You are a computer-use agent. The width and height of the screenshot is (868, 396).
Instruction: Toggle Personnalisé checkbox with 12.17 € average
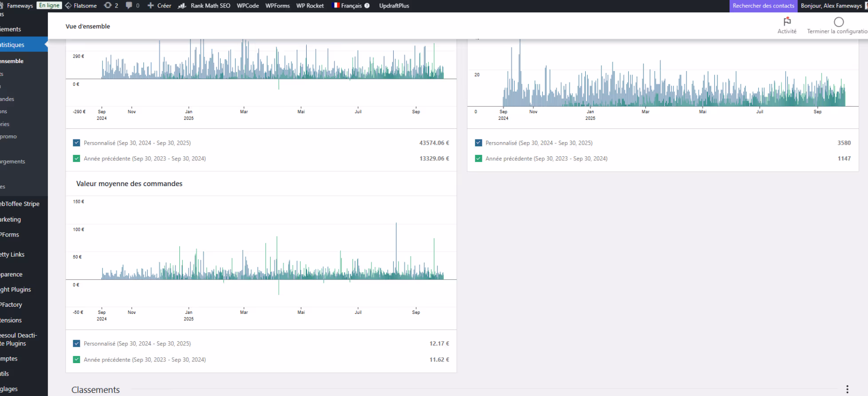76,344
